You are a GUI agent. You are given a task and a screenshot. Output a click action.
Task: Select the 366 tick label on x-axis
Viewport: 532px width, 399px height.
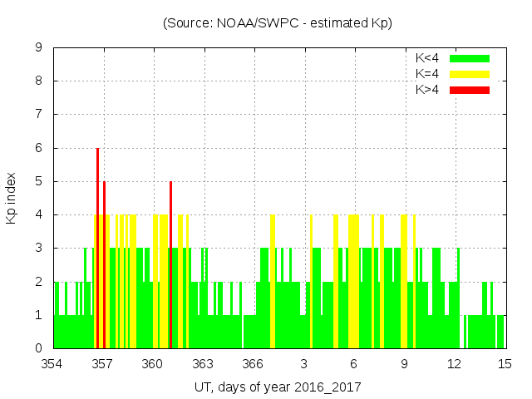[x=253, y=364]
